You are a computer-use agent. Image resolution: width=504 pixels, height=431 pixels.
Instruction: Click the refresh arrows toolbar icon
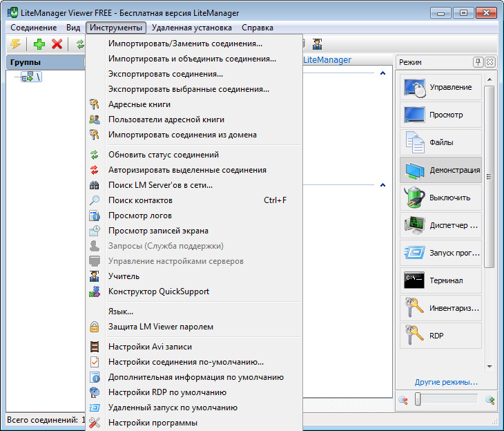click(80, 44)
